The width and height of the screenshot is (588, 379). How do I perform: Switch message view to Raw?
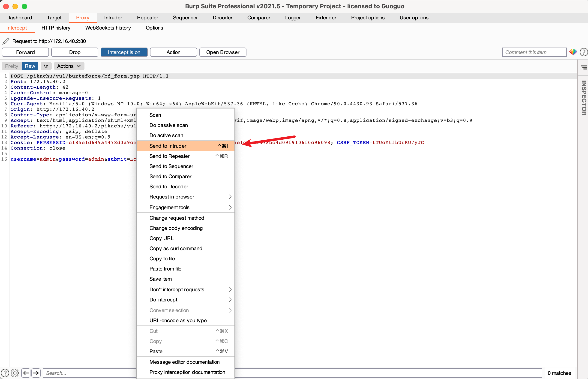coord(30,66)
